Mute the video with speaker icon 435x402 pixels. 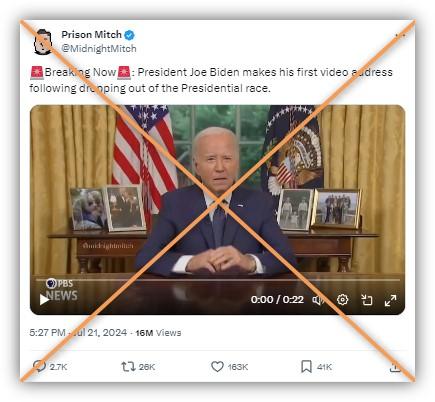pyautogui.click(x=318, y=300)
